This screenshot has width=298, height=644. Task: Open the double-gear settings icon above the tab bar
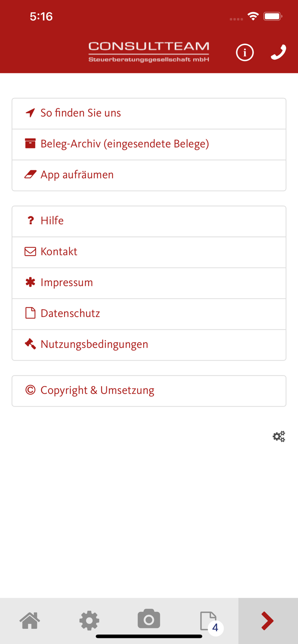click(x=279, y=436)
